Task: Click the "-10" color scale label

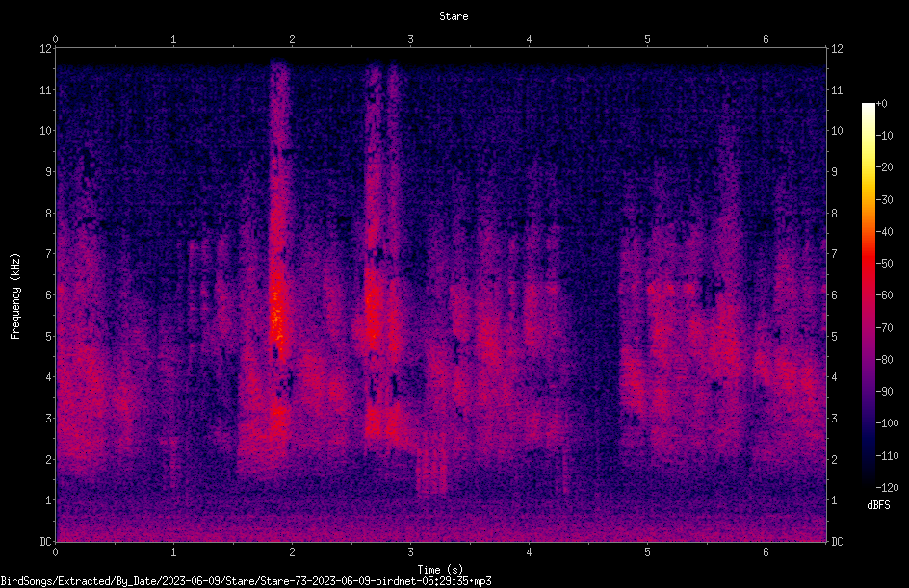Action: (884, 136)
